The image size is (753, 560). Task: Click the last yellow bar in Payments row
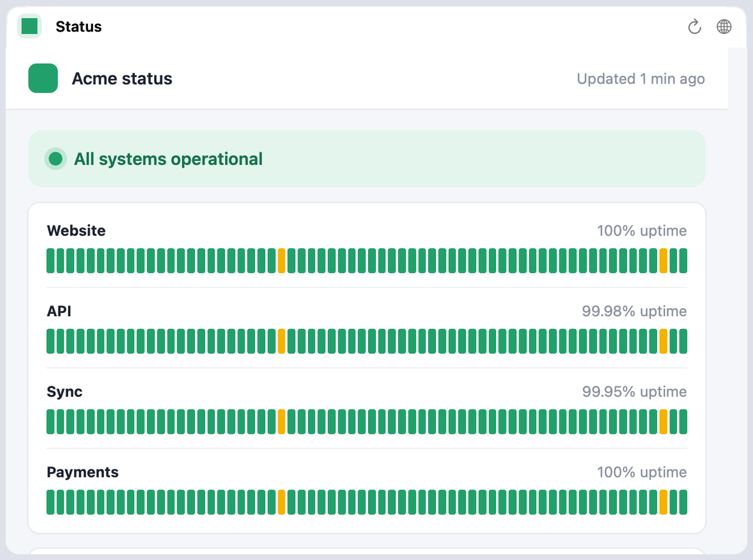[x=663, y=502]
